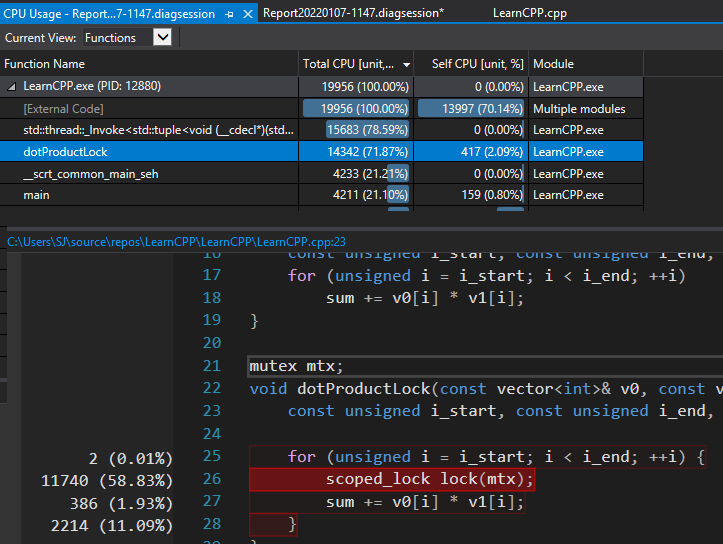Image resolution: width=723 pixels, height=544 pixels.
Task: Open the LearnCPP.cpp:23 source file link
Action: click(176, 242)
